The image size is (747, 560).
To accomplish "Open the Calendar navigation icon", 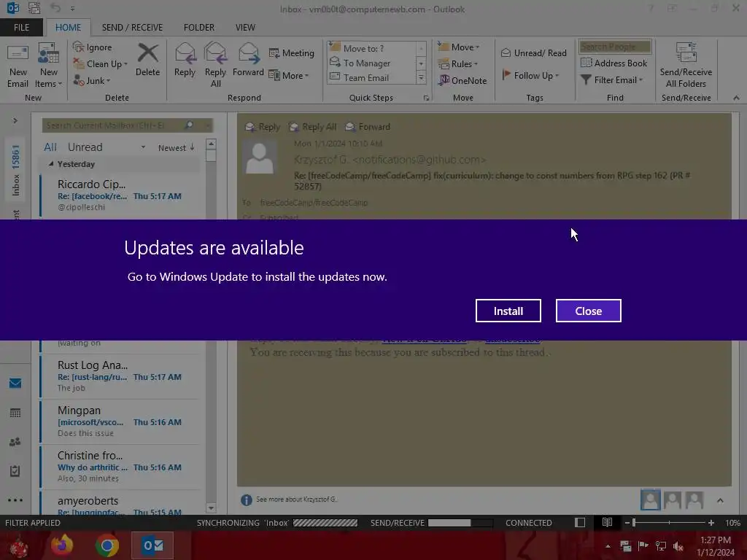I will (15, 413).
